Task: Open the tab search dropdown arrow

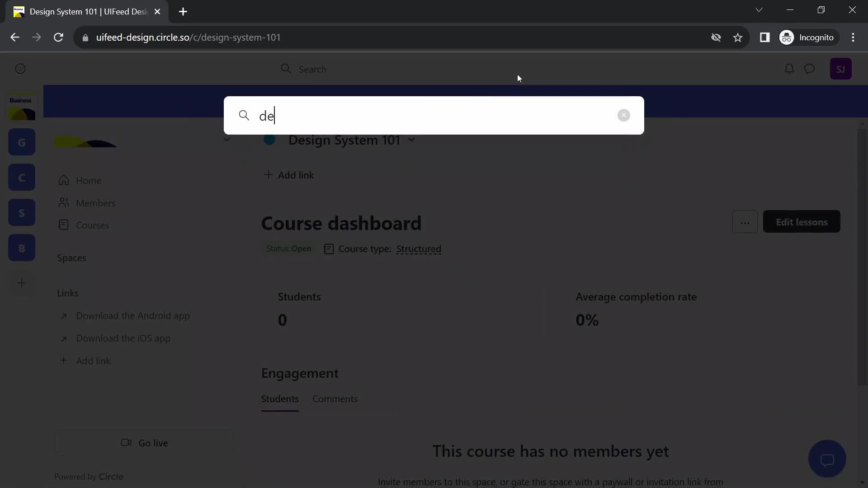Action: click(759, 10)
